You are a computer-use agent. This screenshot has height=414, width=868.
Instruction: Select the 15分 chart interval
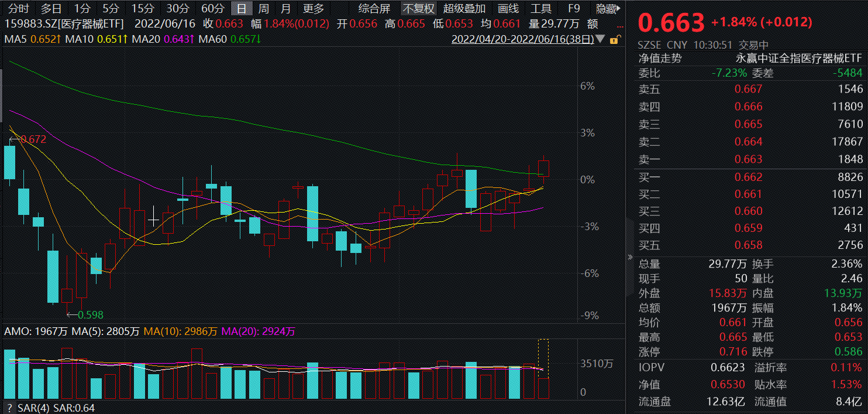[142, 9]
